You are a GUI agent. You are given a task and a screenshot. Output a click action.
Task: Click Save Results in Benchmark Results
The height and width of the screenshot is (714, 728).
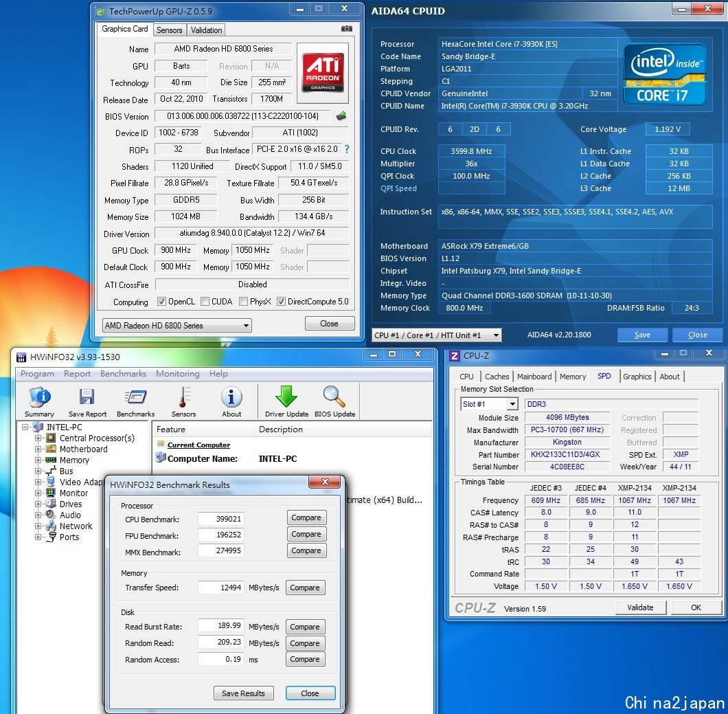pos(243,693)
